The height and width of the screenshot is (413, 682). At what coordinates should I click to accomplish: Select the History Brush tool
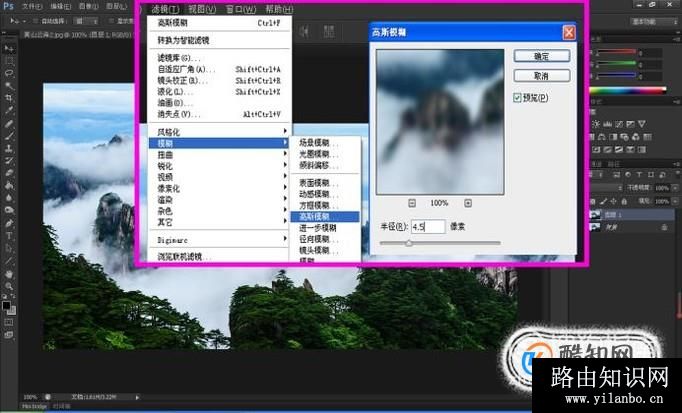[x=9, y=161]
